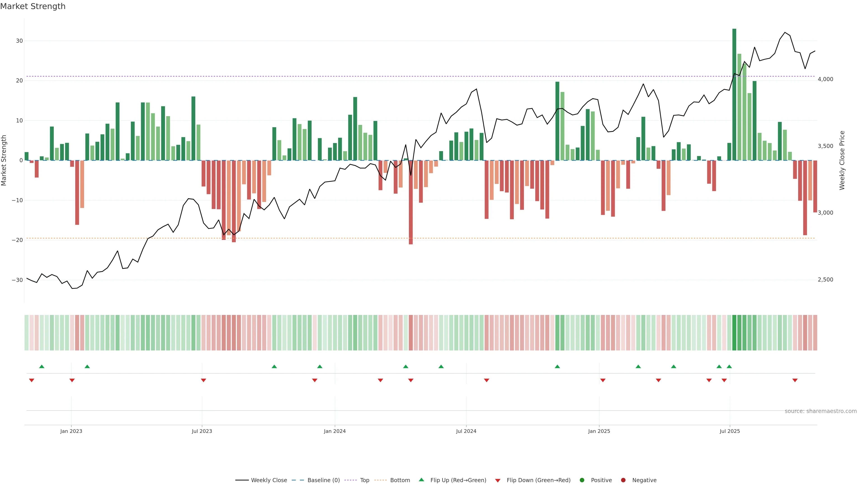Click the green Positive circle legend icon
This screenshot has height=488, width=868.
click(x=582, y=480)
